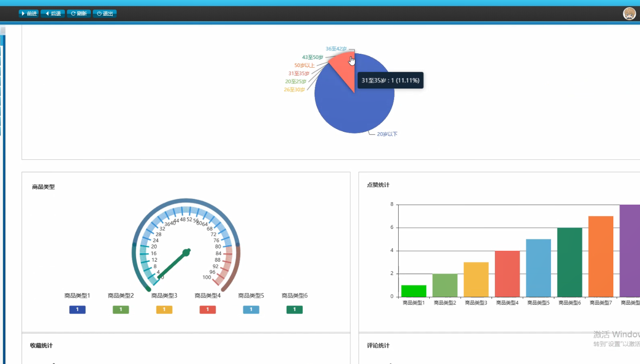640x364 pixels.
Task: Click the 商品类型 panel title
Action: click(x=43, y=187)
